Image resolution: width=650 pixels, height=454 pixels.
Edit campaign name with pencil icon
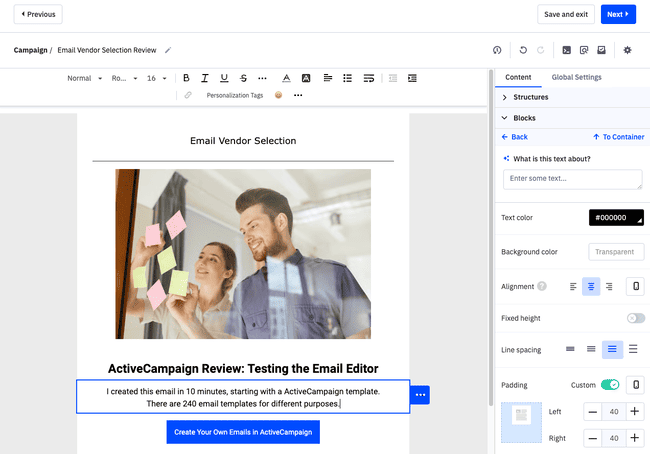coord(168,50)
